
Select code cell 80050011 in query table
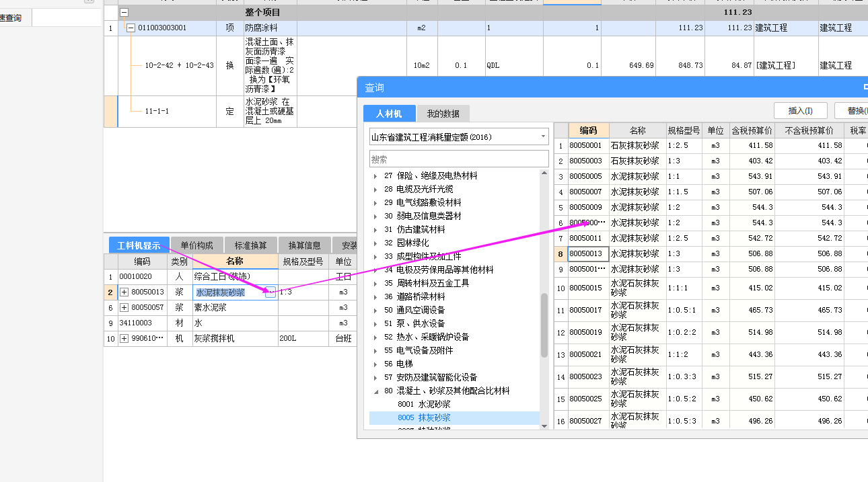[588, 239]
